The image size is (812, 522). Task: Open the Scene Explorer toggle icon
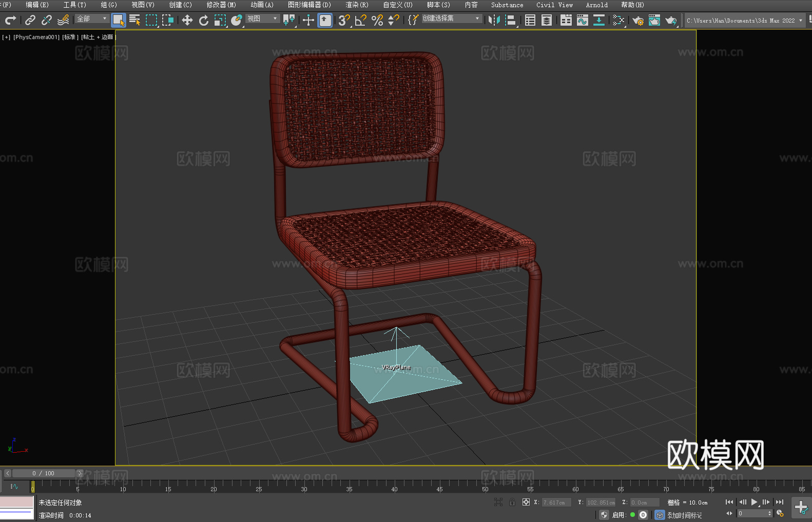(530, 20)
